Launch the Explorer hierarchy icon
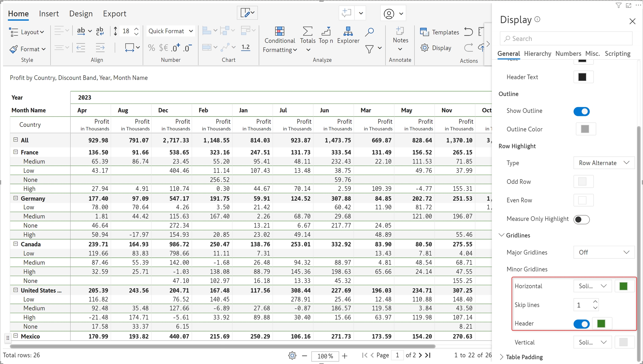 tap(348, 31)
